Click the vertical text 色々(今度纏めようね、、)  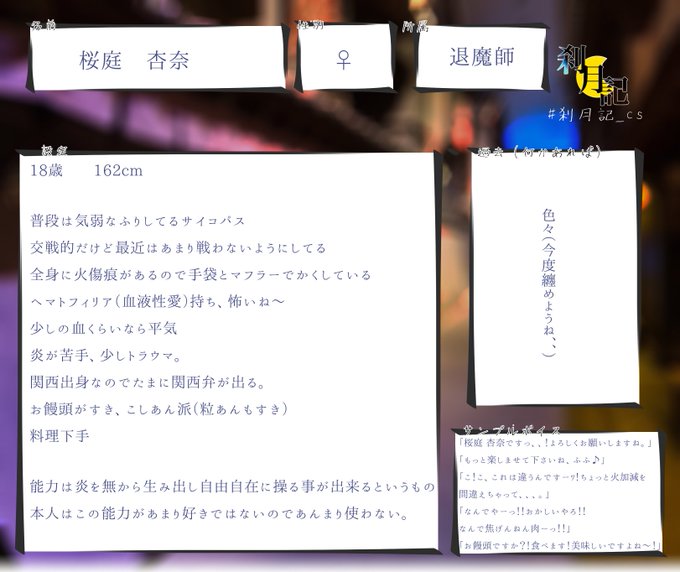[x=549, y=283]
